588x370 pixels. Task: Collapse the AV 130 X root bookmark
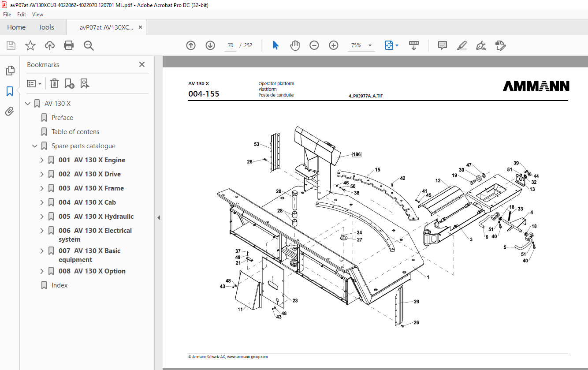click(x=28, y=104)
